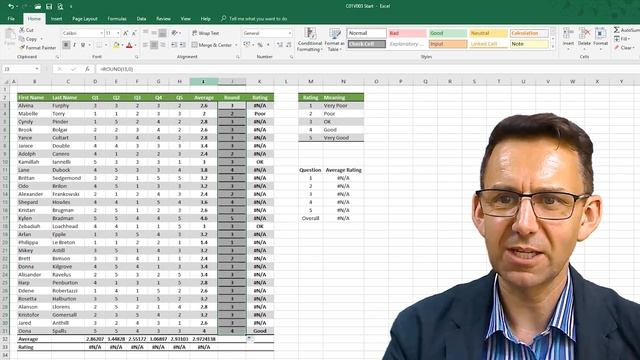
Task: Switch to the Data tab
Action: pos(141,19)
